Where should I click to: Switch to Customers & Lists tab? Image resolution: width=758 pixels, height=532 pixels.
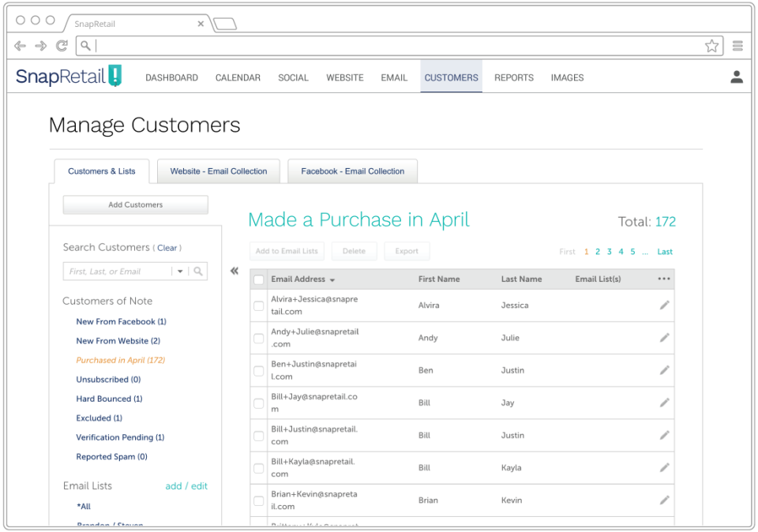(102, 171)
